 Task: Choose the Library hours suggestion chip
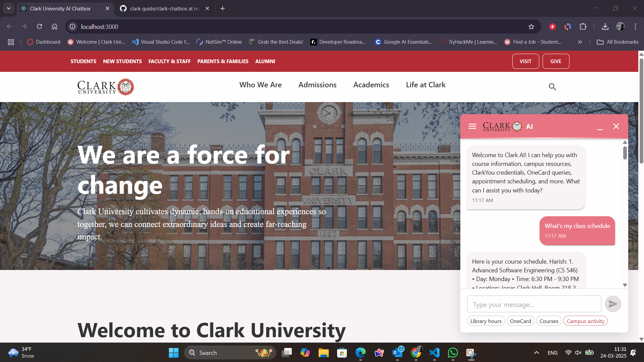coord(486,321)
